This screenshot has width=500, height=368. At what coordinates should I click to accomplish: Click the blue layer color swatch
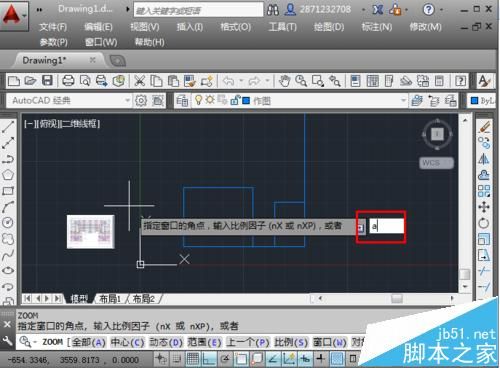click(246, 100)
